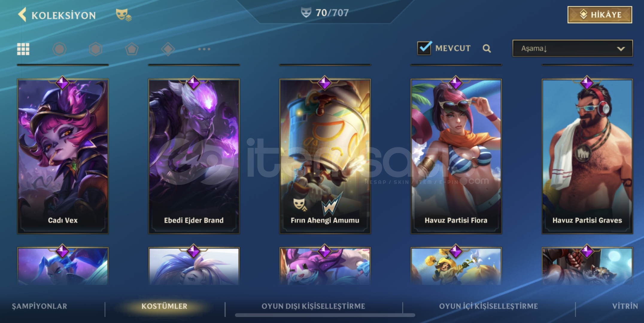Open the Havuz Partisi Fiora skin card
Viewport: 644px width, 323px height.
click(456, 156)
